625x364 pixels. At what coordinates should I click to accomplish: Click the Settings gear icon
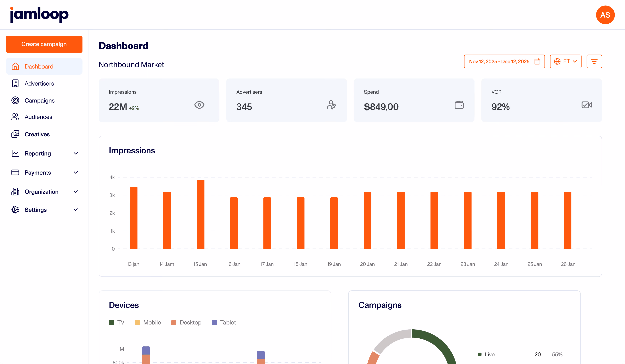pos(15,210)
